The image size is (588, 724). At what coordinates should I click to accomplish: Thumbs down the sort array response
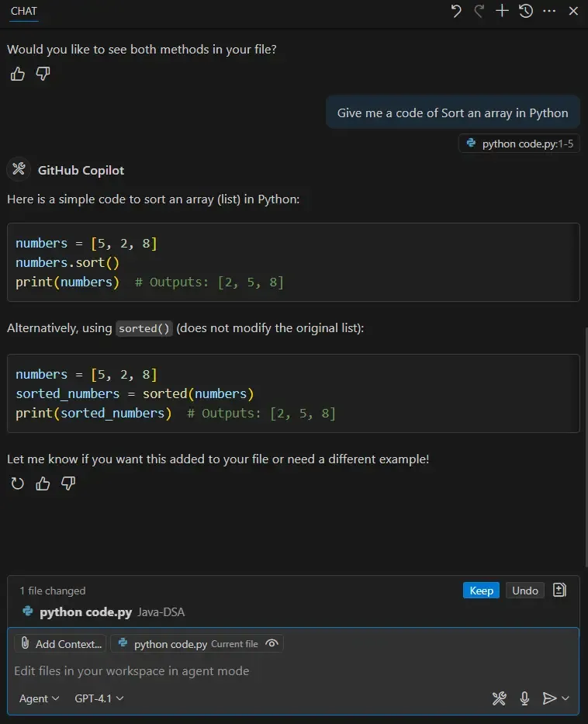click(x=68, y=483)
